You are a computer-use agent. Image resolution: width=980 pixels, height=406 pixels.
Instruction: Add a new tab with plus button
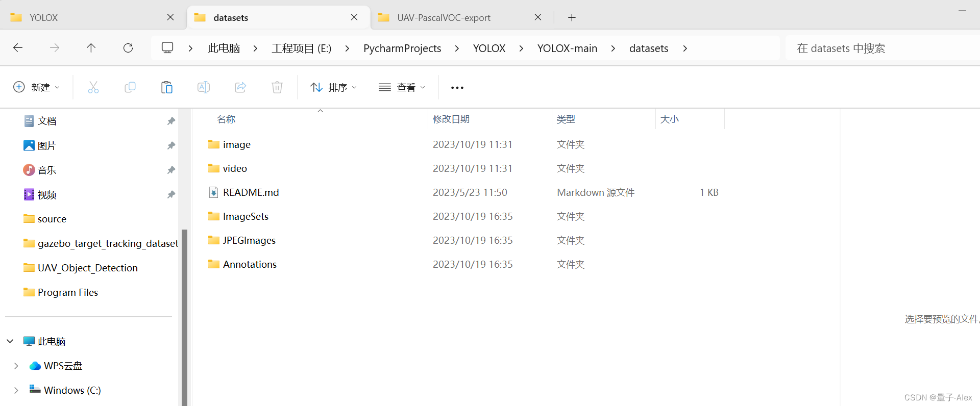point(572,18)
